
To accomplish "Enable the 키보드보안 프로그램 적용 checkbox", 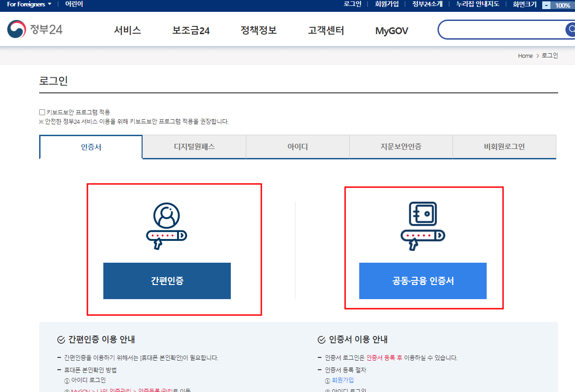I will 41,112.
